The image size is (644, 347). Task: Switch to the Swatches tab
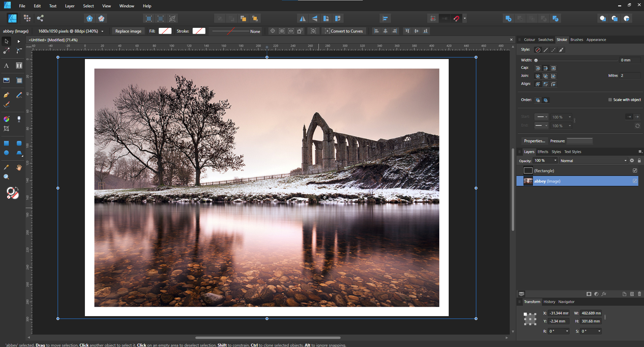point(545,40)
